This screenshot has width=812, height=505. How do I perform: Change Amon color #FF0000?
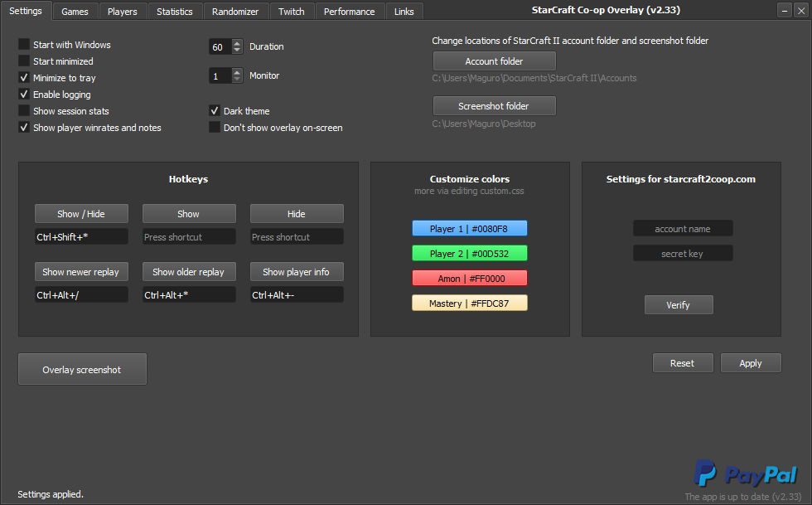point(469,278)
